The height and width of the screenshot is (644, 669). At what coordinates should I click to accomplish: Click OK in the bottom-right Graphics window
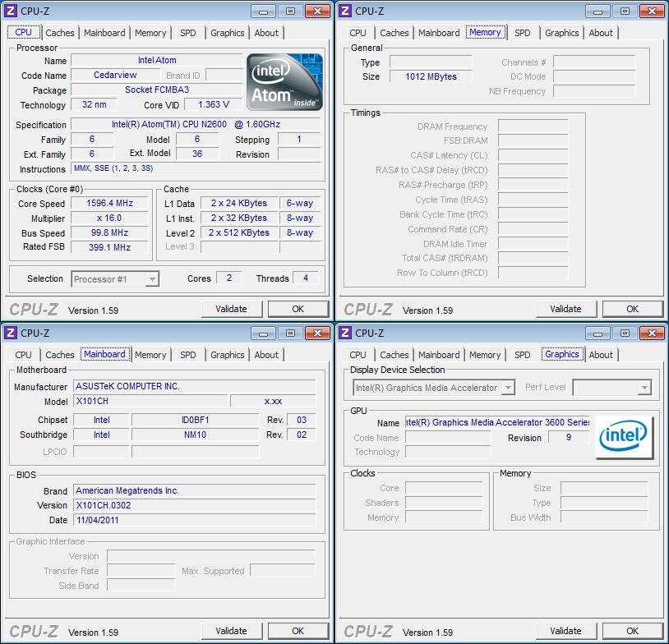632,631
